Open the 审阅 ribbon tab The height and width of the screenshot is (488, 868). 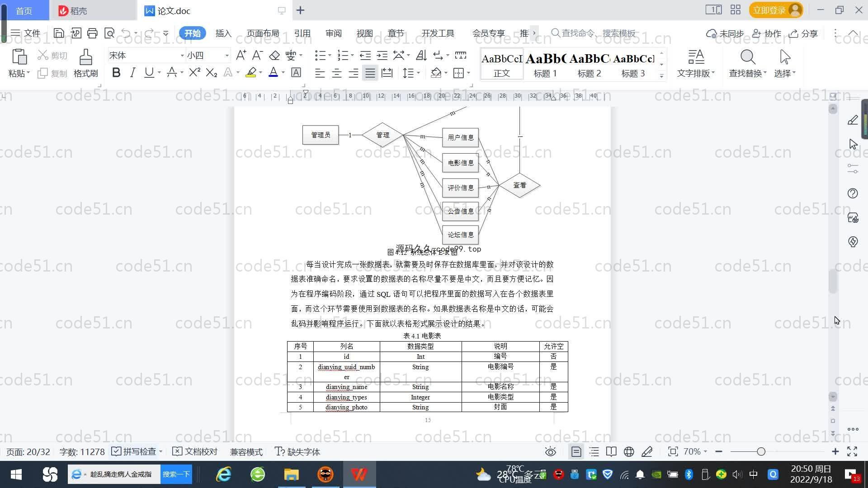[334, 33]
